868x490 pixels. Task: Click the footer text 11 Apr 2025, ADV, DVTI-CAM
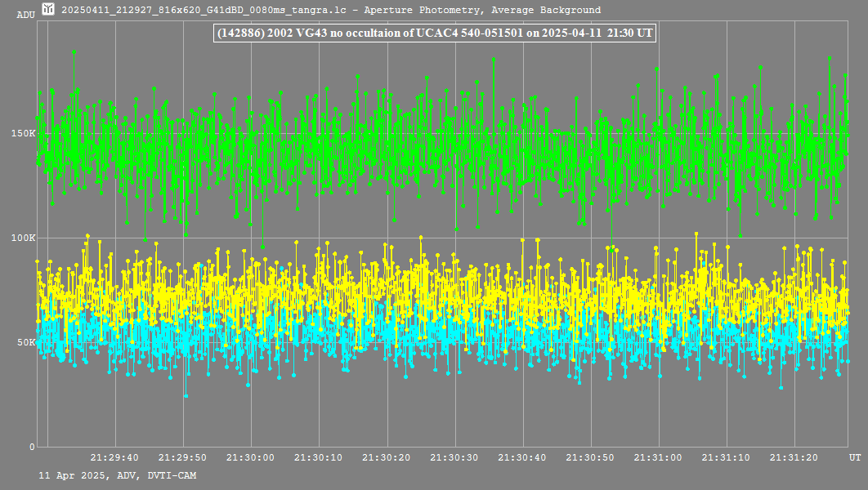(118, 475)
